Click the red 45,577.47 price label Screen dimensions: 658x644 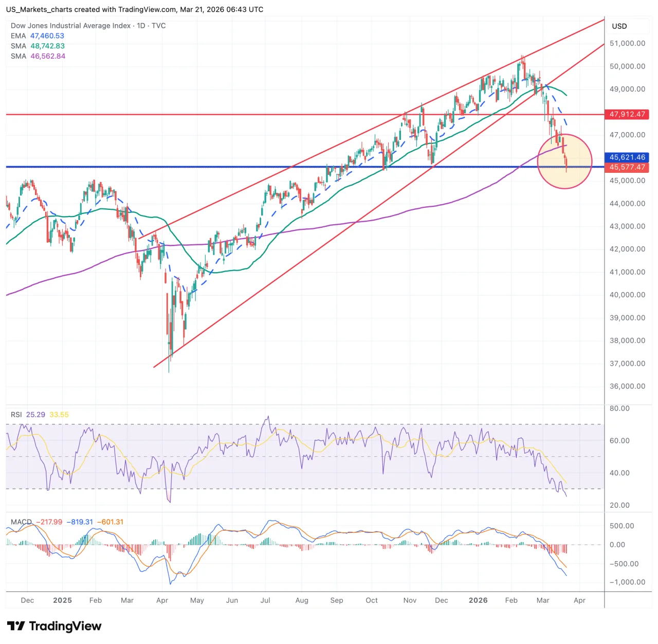(x=627, y=167)
